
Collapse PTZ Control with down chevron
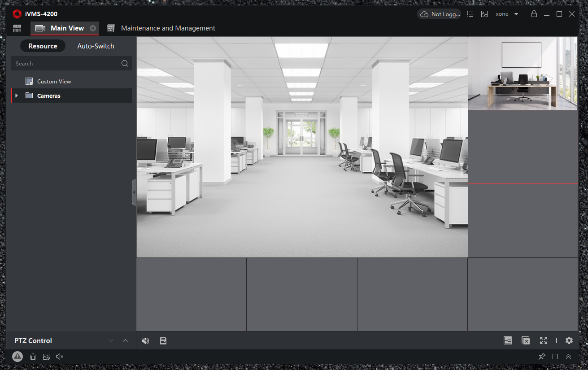(111, 341)
